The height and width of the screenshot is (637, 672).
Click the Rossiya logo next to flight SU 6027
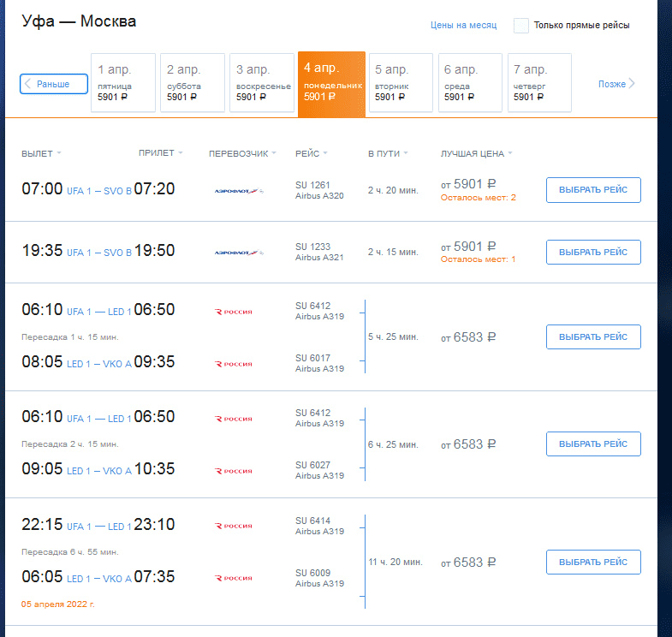tap(234, 471)
